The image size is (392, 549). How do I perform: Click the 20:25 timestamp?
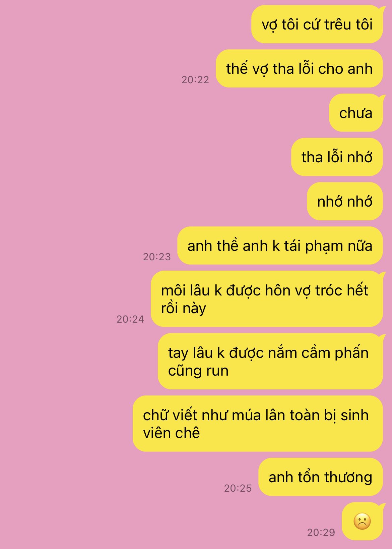click(238, 488)
